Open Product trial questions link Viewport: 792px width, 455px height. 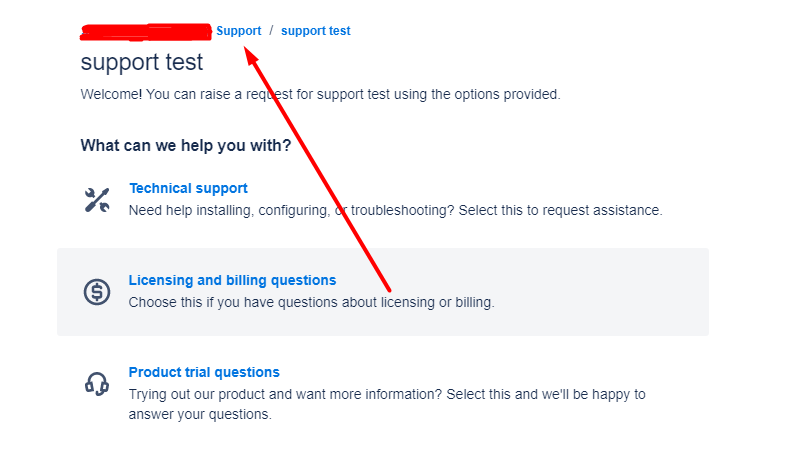click(x=204, y=372)
